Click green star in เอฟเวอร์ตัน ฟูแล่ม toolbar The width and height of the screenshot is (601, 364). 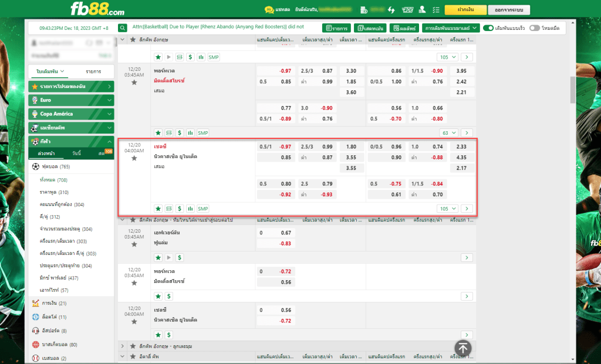click(x=158, y=257)
